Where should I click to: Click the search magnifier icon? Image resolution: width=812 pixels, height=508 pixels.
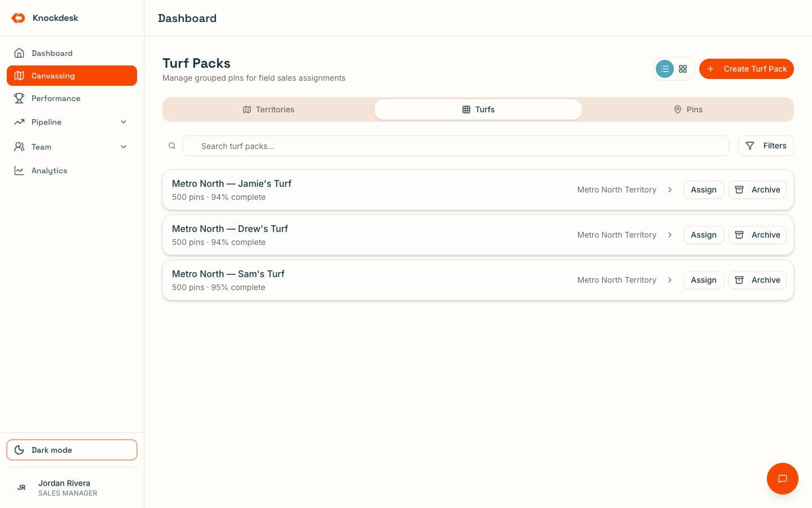click(172, 146)
